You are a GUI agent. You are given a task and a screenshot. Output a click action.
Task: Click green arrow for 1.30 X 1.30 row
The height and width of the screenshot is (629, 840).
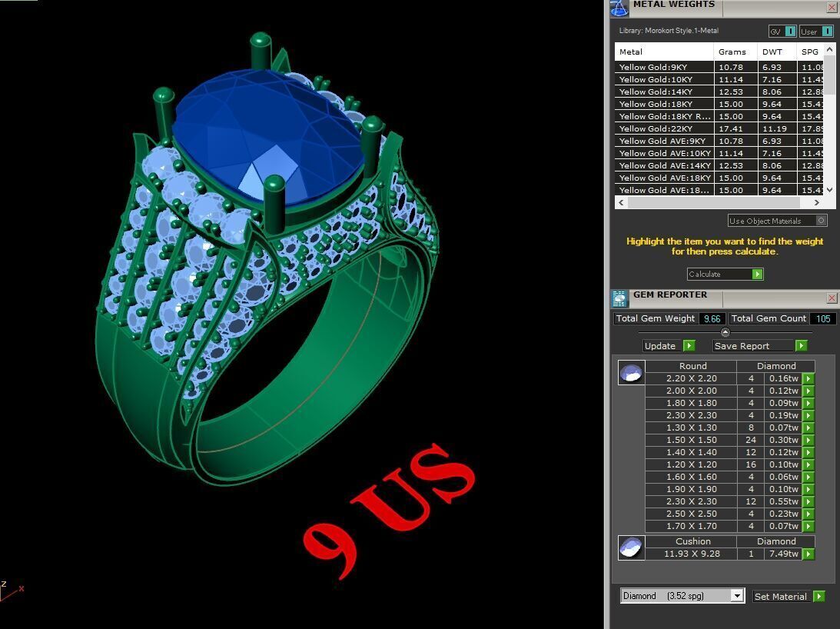click(x=808, y=428)
